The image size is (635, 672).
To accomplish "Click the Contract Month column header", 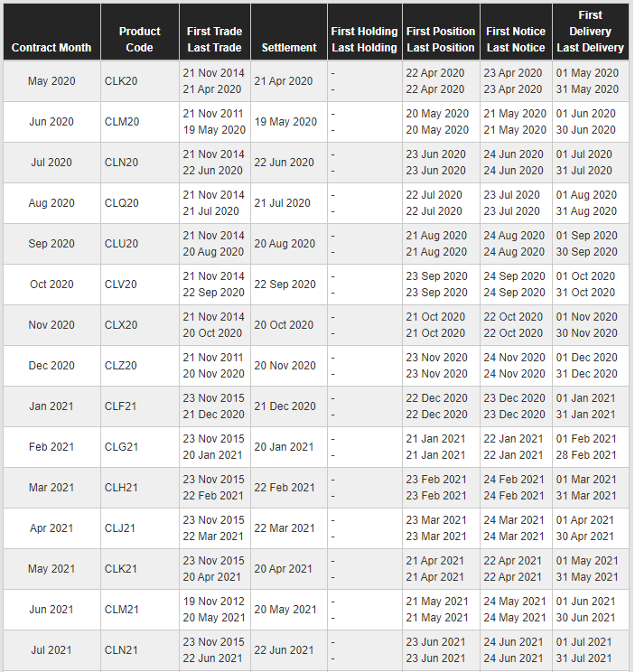I will pyautogui.click(x=51, y=47).
